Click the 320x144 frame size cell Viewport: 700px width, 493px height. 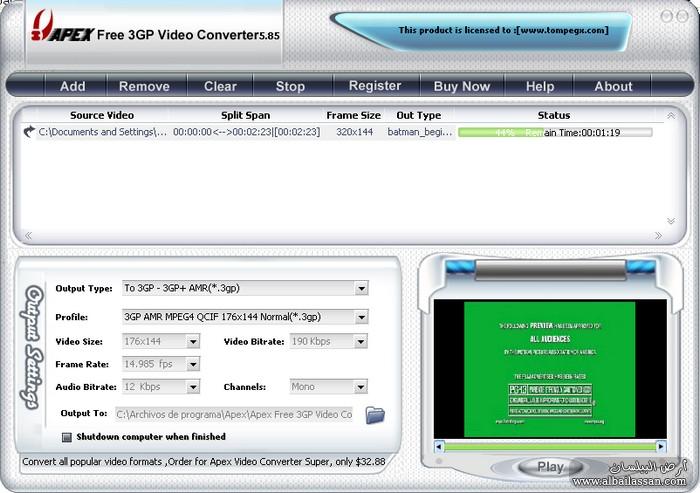354,132
